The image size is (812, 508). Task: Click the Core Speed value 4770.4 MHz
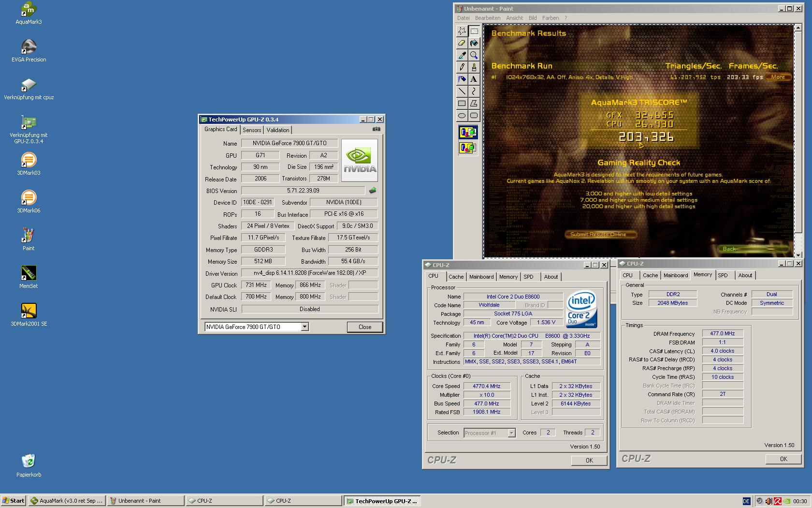tap(487, 386)
